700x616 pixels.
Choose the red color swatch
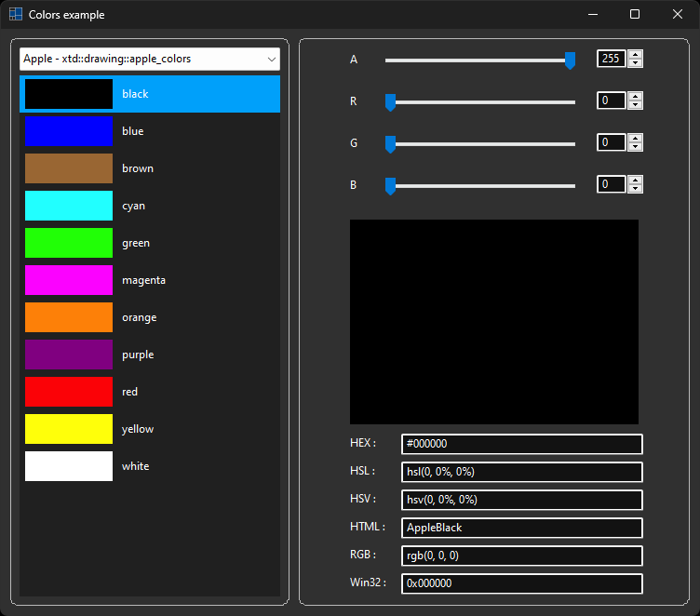pos(69,392)
